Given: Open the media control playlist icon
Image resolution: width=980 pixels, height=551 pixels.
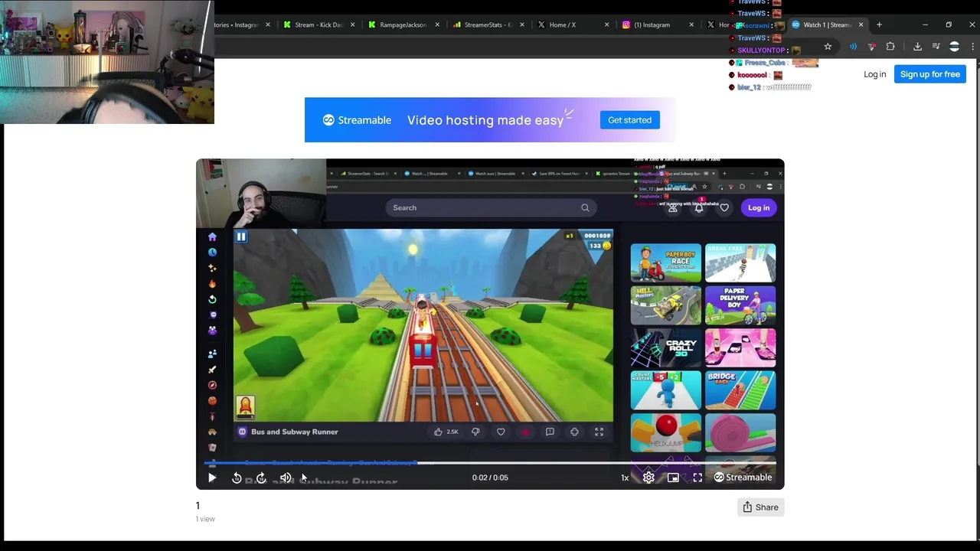Looking at the screenshot, I should [x=936, y=47].
